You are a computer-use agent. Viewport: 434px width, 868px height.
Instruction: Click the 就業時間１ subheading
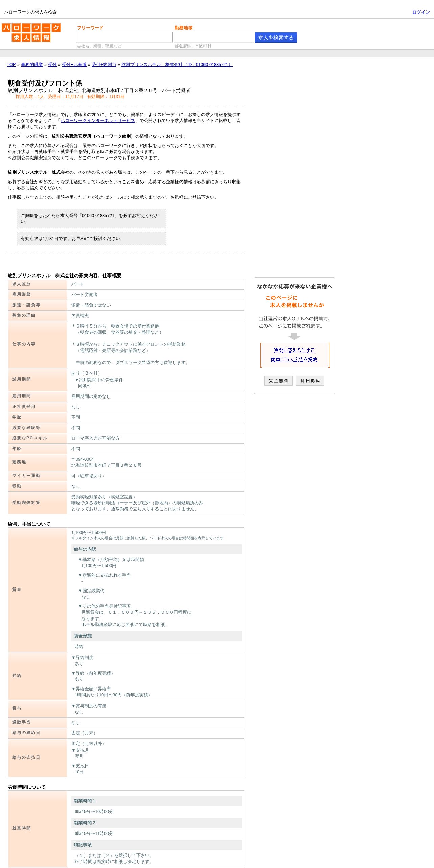(x=156, y=801)
